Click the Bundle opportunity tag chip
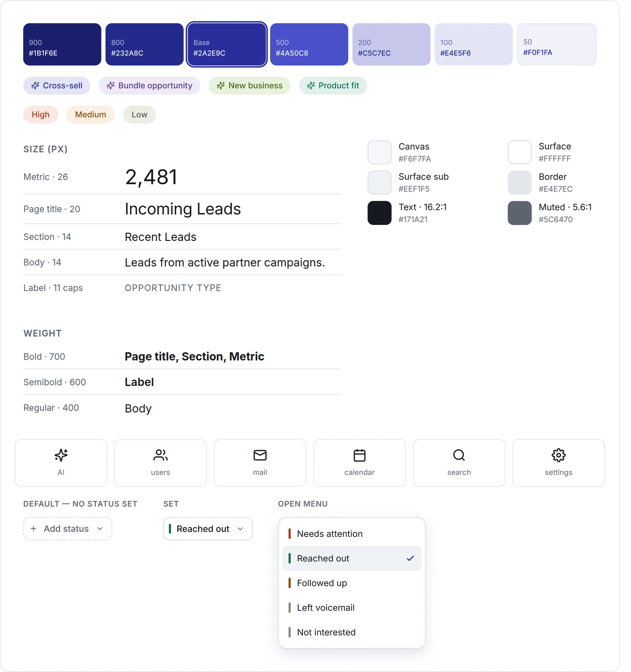Screen dimensions: 631x672 click(149, 85)
